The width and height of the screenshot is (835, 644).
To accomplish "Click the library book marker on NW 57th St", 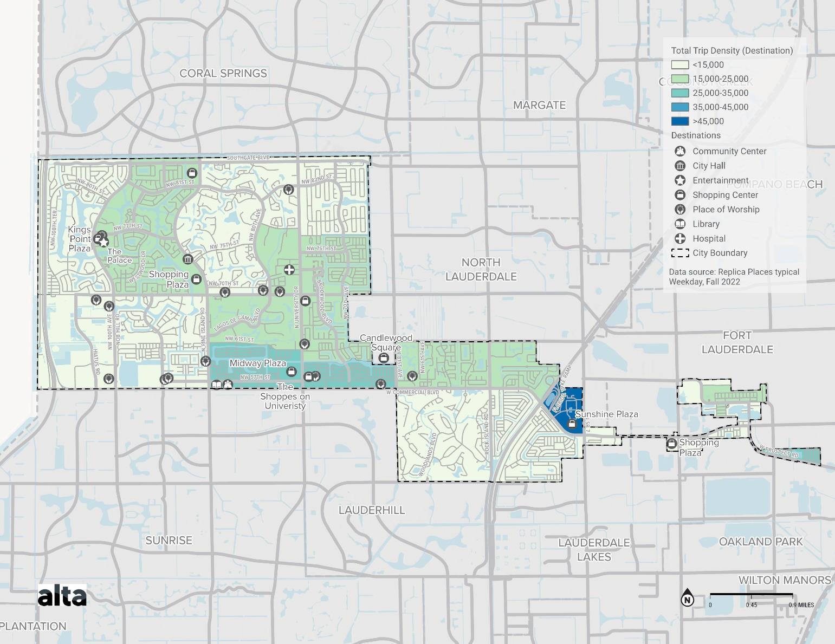I will click(217, 385).
